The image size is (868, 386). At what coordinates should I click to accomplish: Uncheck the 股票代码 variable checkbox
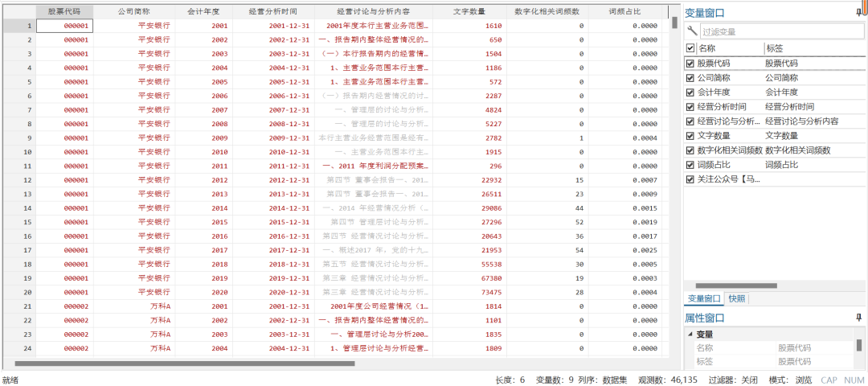point(690,64)
